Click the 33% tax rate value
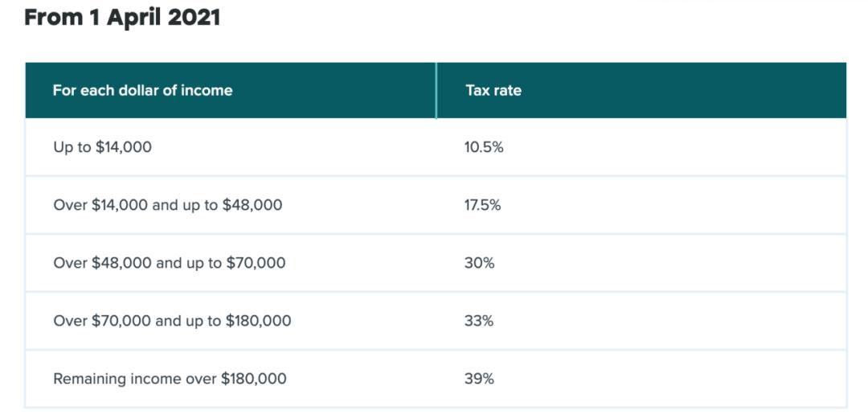868x419 pixels. click(x=479, y=321)
